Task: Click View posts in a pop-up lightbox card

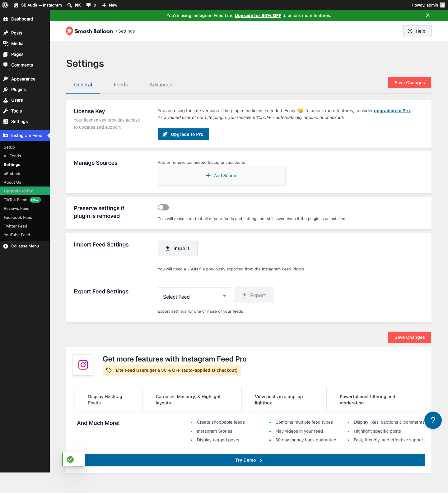Action: (x=284, y=399)
